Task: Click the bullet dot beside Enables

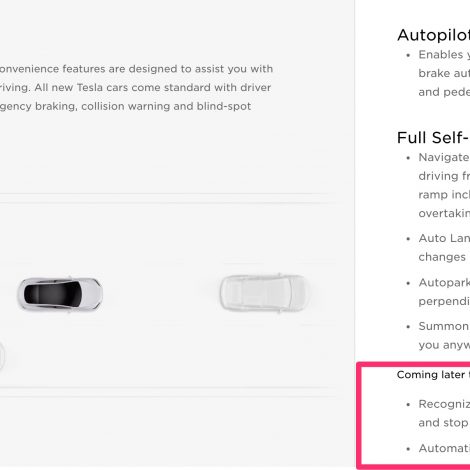Action: [x=408, y=55]
